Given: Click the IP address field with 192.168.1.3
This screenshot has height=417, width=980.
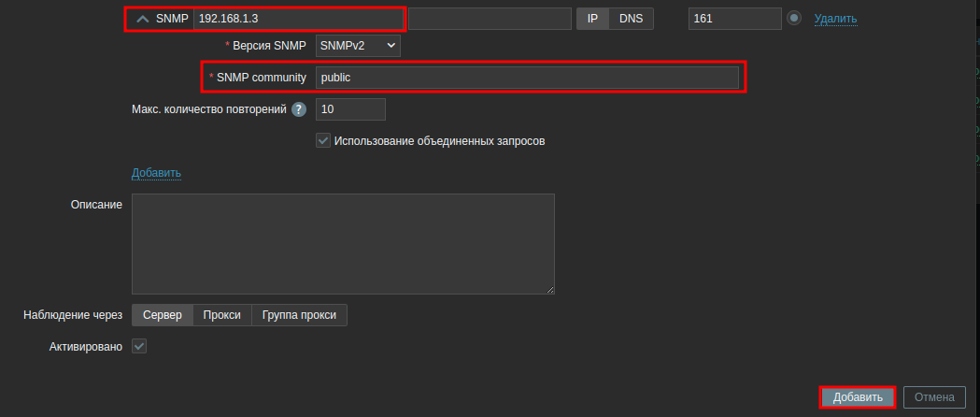Looking at the screenshot, I should (297, 19).
